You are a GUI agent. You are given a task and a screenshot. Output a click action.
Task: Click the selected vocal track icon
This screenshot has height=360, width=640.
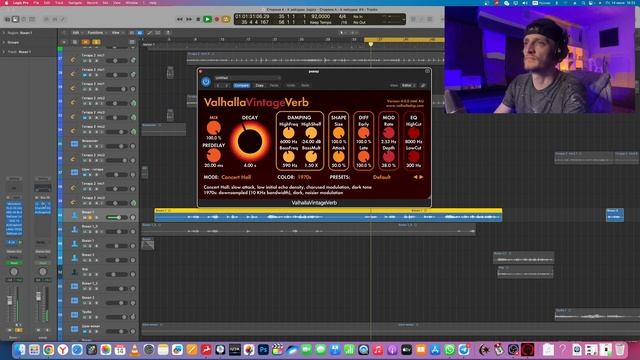point(74,215)
